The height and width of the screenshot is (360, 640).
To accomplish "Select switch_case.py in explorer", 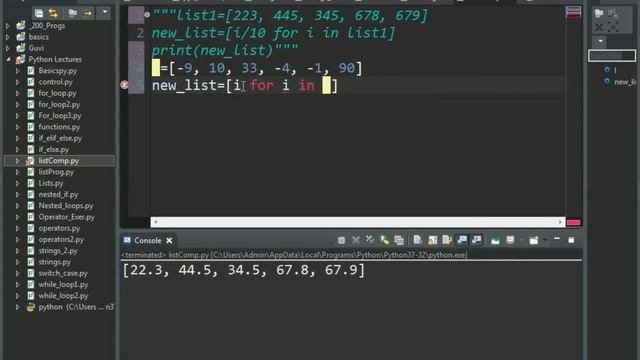I will [x=63, y=273].
